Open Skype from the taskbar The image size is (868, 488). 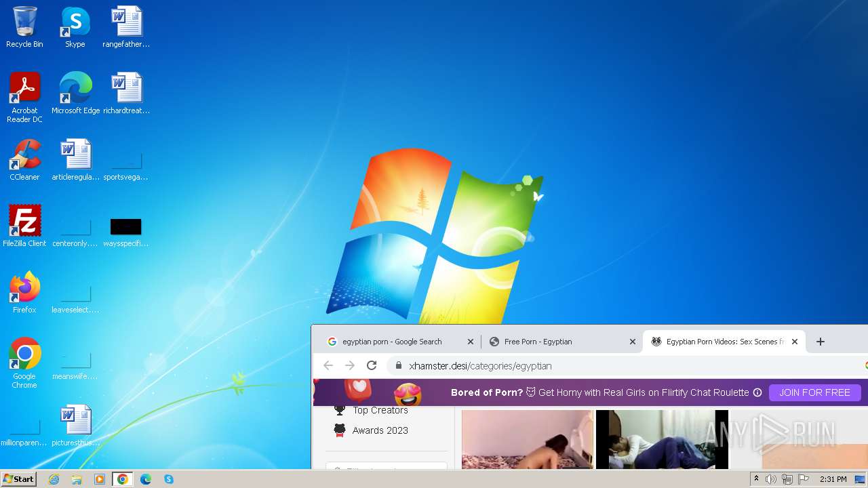pos(169,479)
